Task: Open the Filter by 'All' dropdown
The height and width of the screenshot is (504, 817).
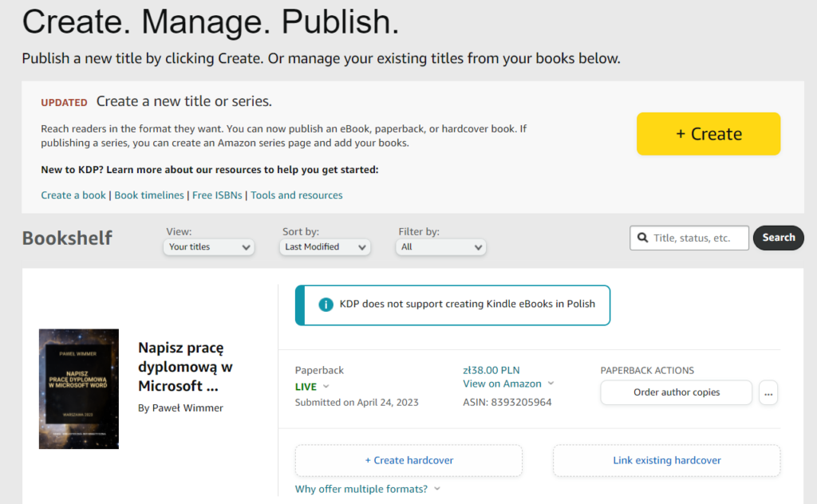Action: click(441, 247)
